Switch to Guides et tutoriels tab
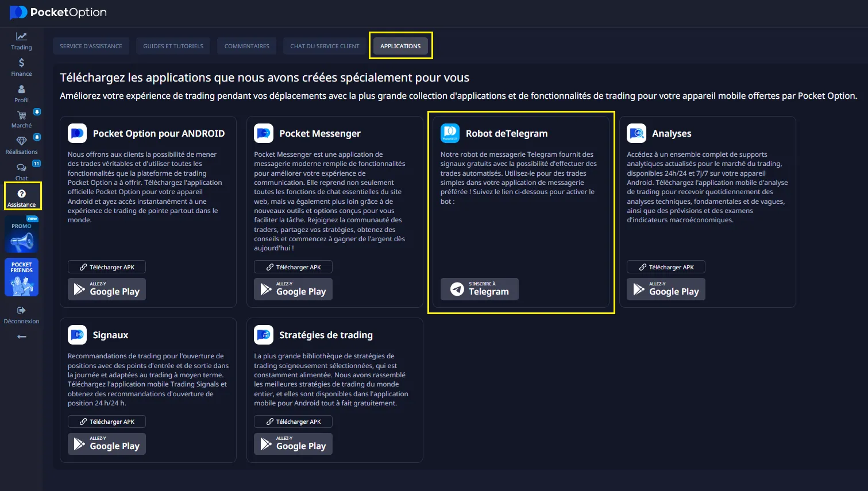The height and width of the screenshot is (491, 868). (173, 46)
